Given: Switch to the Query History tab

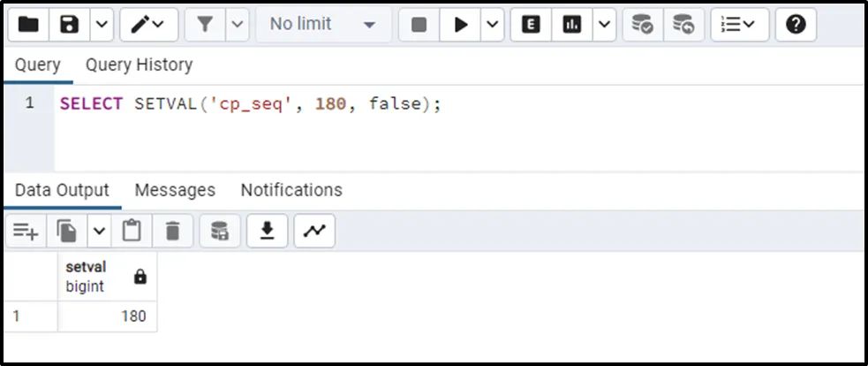Looking at the screenshot, I should [x=139, y=65].
